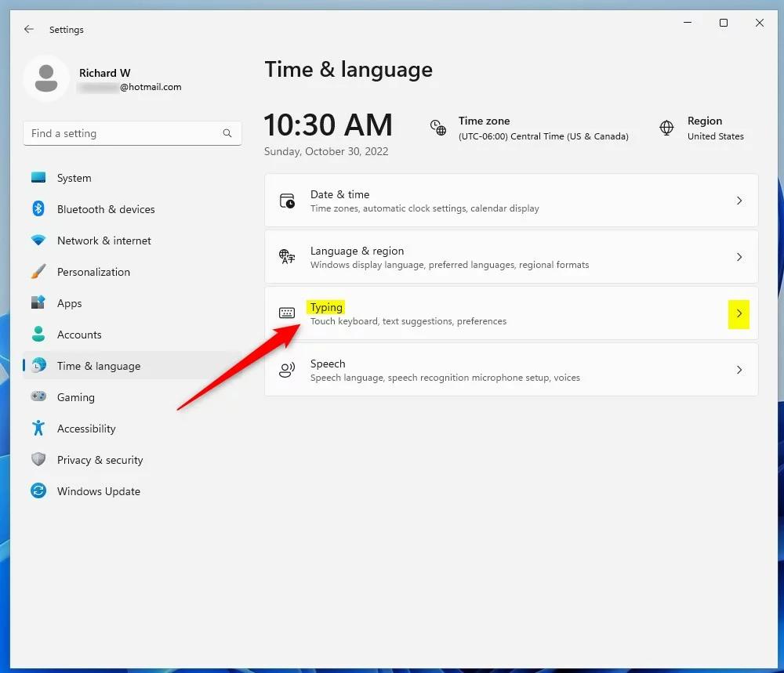The image size is (784, 673).
Task: Select the Bluetooth & devices icon in sidebar
Action: click(x=38, y=209)
